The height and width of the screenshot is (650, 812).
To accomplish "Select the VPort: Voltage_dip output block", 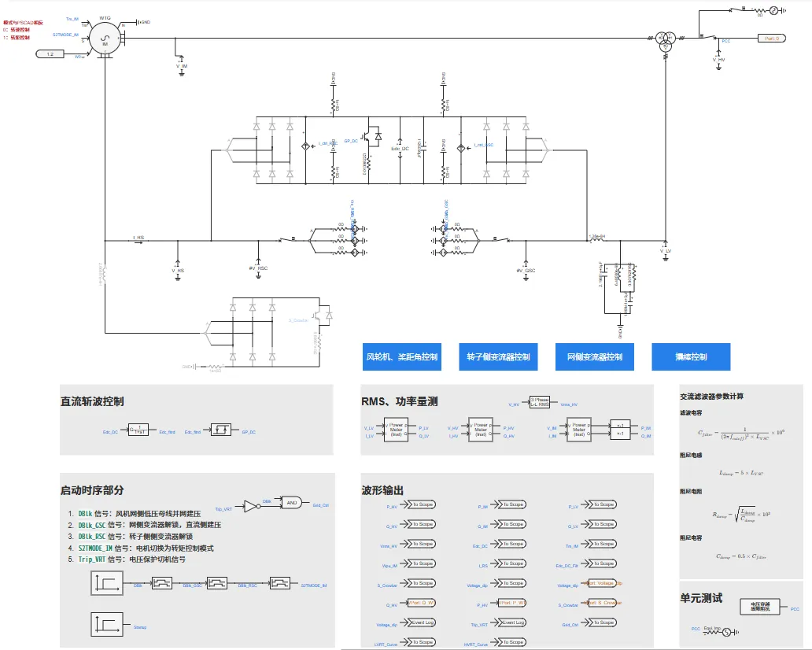I will click(x=602, y=583).
